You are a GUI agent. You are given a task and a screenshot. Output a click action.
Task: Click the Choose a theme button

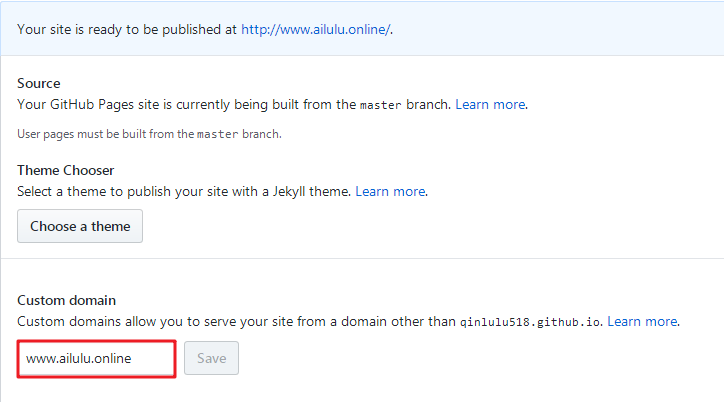pyautogui.click(x=80, y=226)
